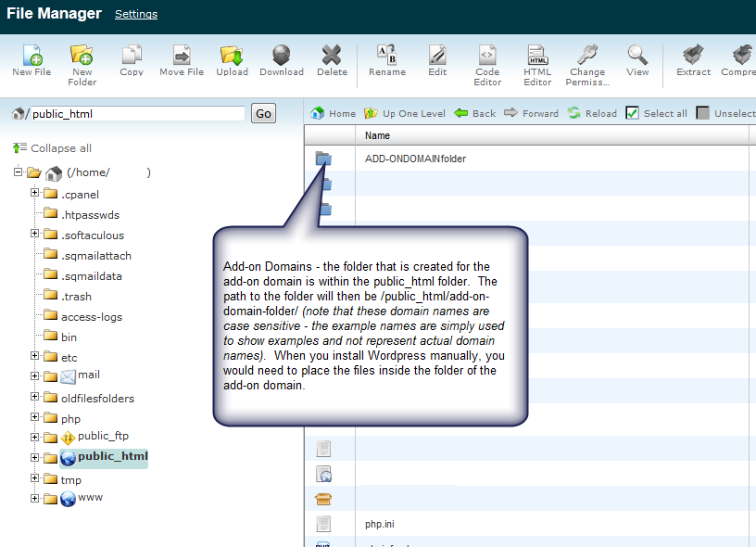The height and width of the screenshot is (547, 756).
Task: Open the Settings link
Action: (x=136, y=14)
